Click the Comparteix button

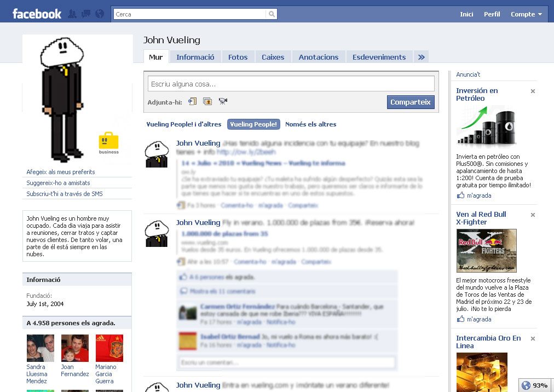411,102
